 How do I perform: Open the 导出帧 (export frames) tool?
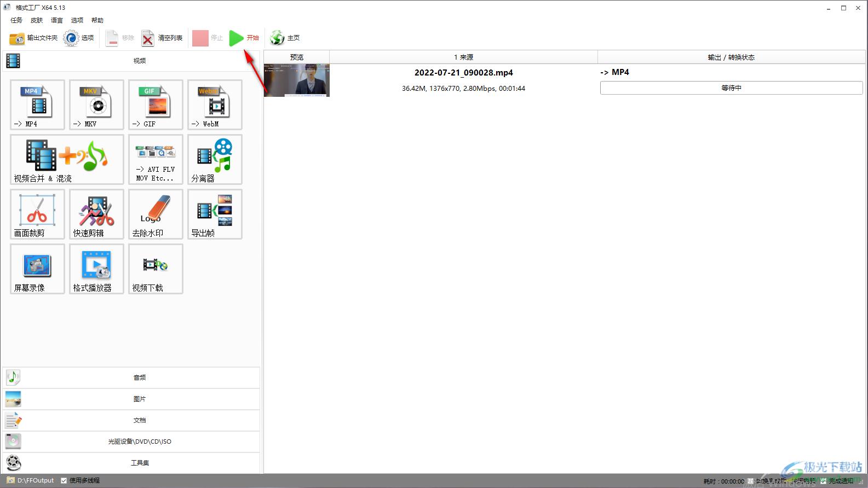click(x=215, y=214)
